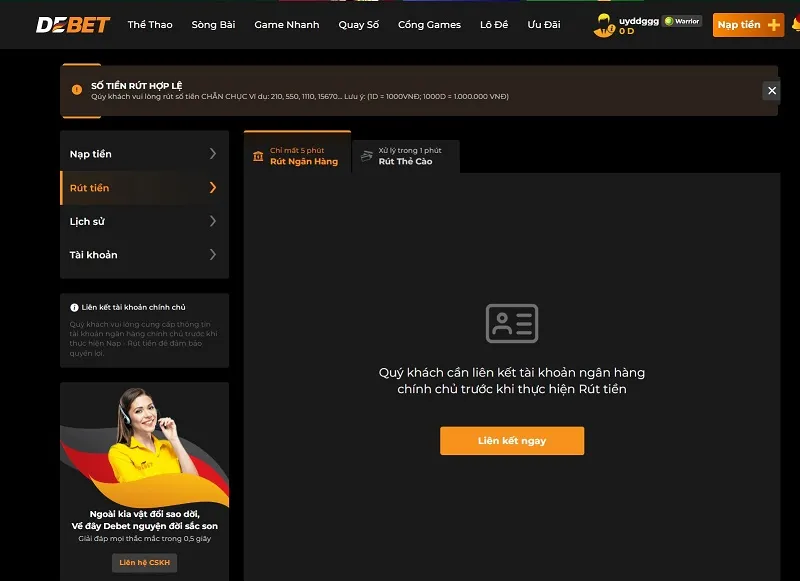Click the orange warning icon in notice
Image resolution: width=800 pixels, height=581 pixels.
[77, 90]
